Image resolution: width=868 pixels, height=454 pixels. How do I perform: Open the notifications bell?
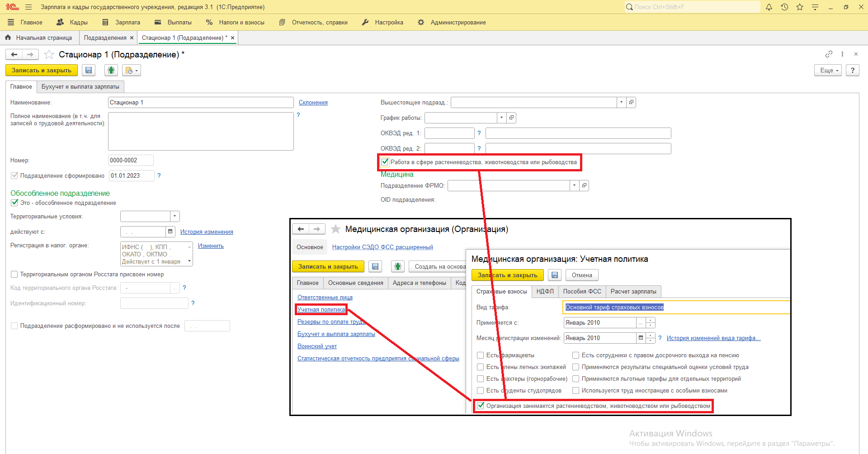pyautogui.click(x=769, y=7)
